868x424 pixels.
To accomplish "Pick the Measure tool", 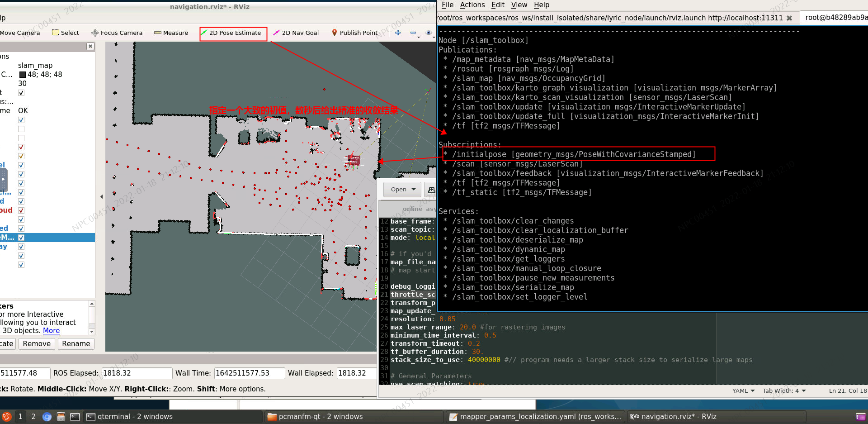I will pos(171,33).
